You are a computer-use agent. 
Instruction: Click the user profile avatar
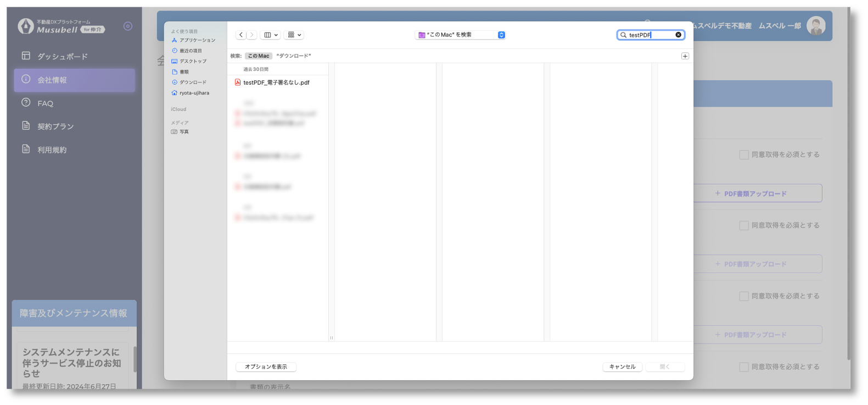[x=816, y=26]
